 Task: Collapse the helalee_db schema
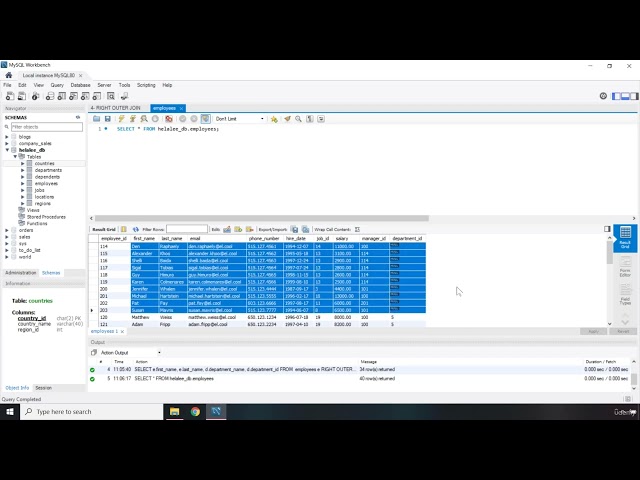tap(7, 150)
